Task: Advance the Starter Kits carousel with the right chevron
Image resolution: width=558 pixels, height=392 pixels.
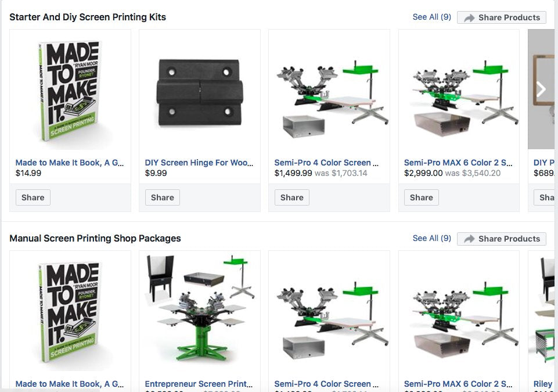Action: (541, 89)
